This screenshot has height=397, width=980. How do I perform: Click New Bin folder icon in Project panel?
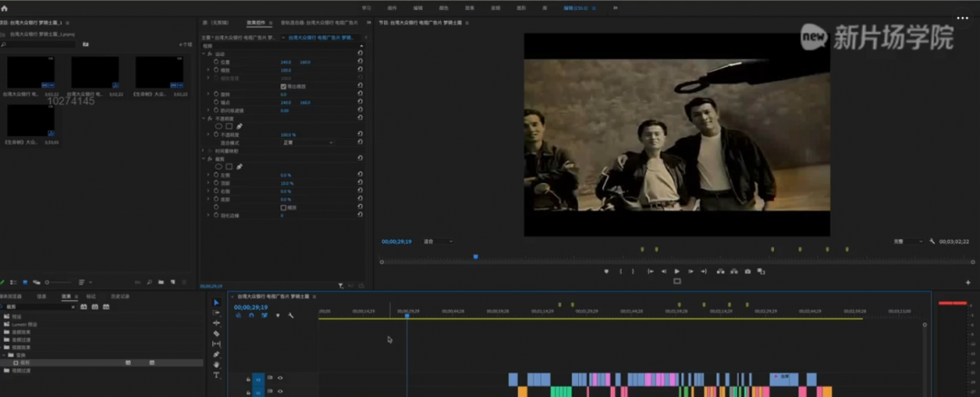click(161, 282)
